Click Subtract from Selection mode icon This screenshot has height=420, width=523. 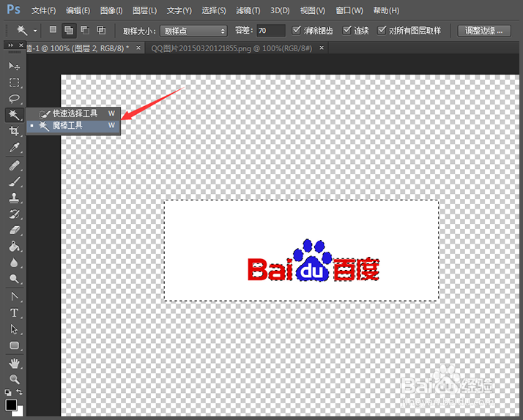pos(85,30)
